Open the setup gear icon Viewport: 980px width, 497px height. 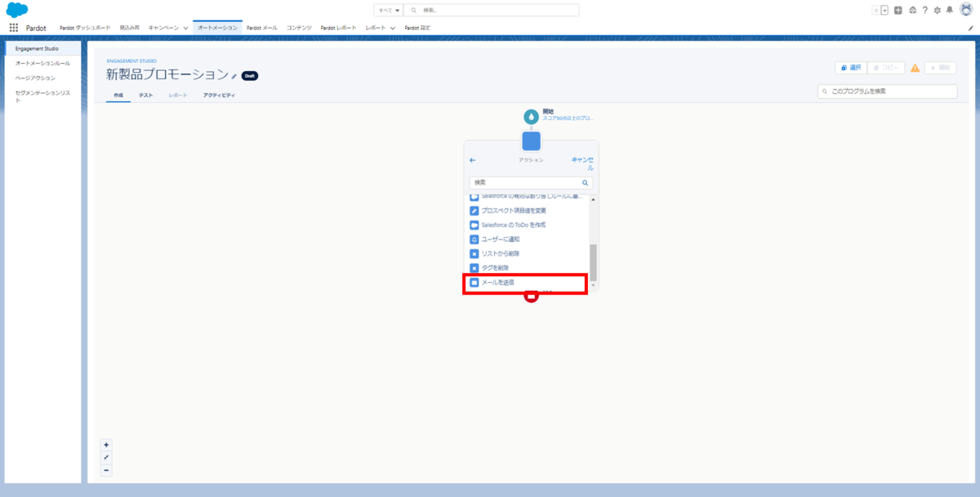pyautogui.click(x=937, y=10)
